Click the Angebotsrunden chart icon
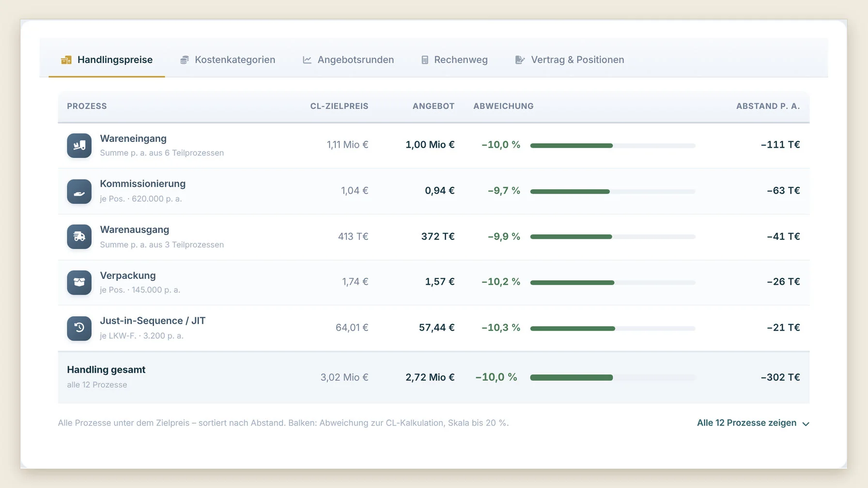Image resolution: width=868 pixels, height=488 pixels. coord(307,60)
